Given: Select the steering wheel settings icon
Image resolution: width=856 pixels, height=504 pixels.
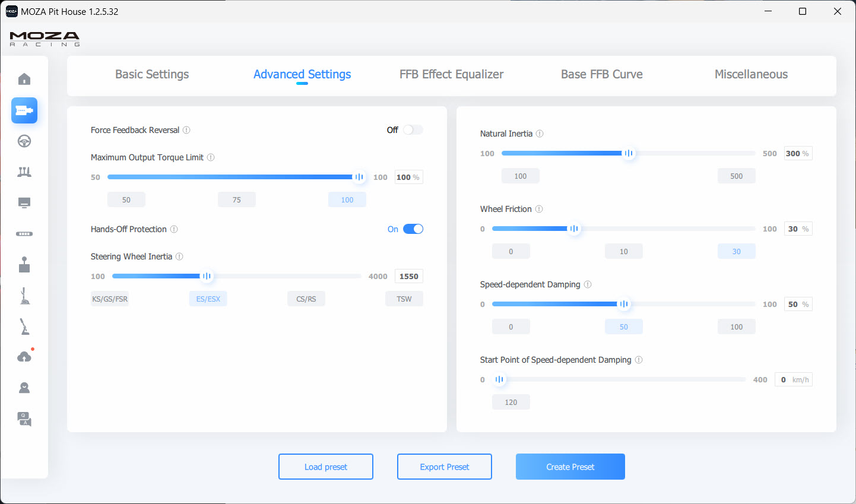Looking at the screenshot, I should (24, 141).
